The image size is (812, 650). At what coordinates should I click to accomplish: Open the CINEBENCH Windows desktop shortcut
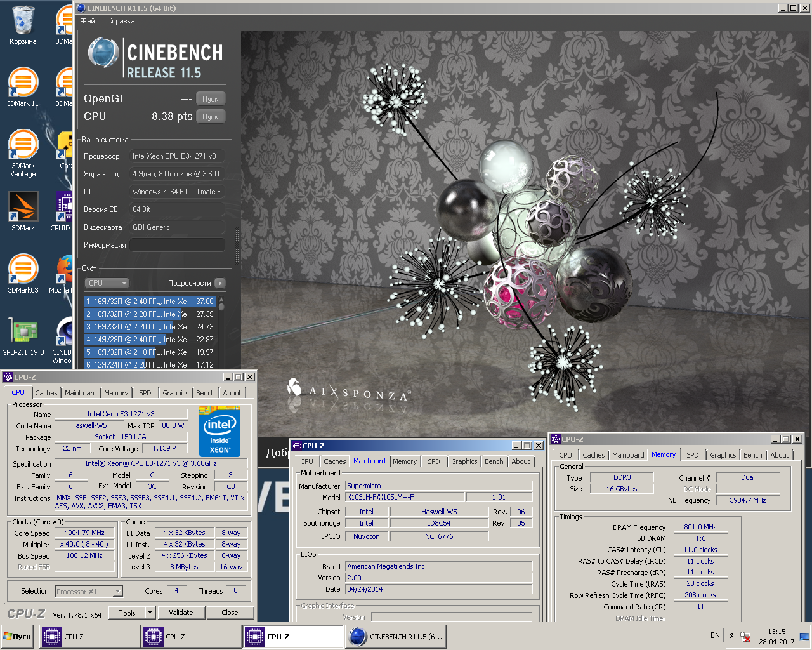pyautogui.click(x=63, y=340)
